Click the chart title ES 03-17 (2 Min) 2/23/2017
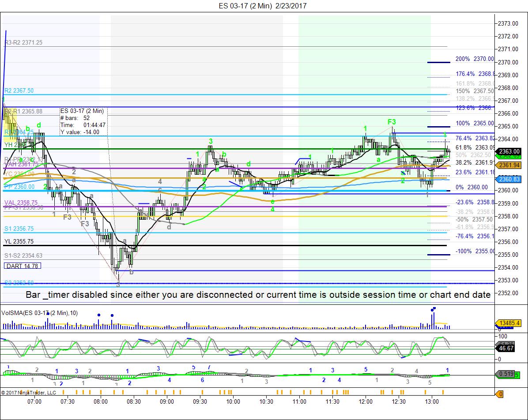This screenshot has height=420, width=528. tap(263, 6)
